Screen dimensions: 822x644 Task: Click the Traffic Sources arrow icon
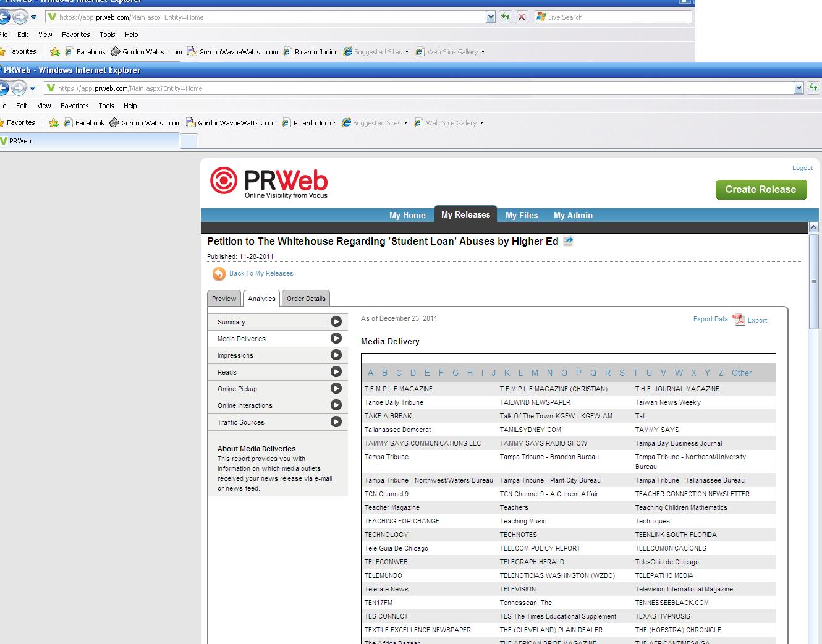click(x=336, y=422)
